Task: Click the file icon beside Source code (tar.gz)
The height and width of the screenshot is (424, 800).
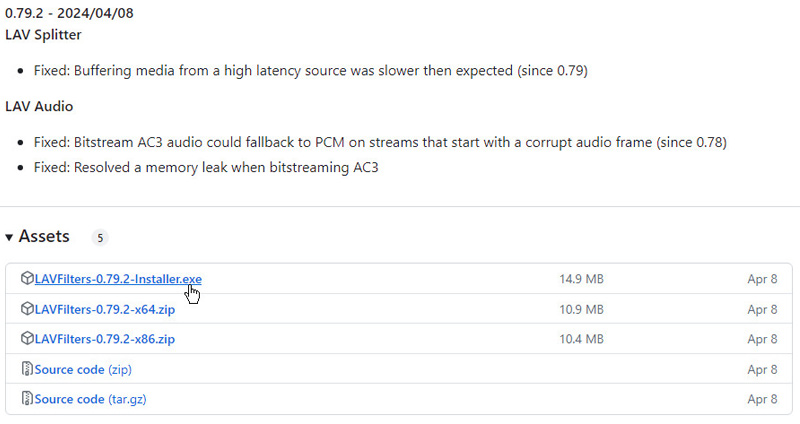Action: point(27,399)
